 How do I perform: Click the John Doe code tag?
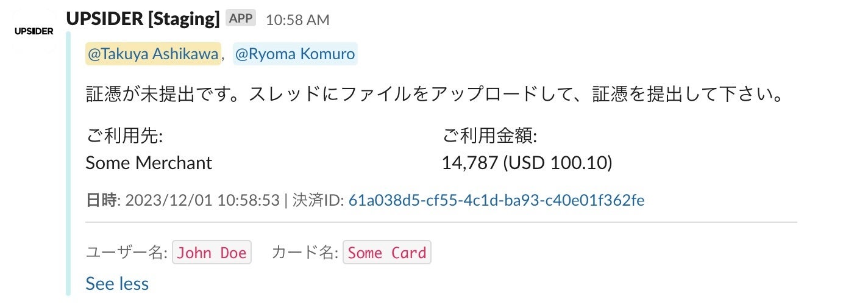click(x=212, y=253)
